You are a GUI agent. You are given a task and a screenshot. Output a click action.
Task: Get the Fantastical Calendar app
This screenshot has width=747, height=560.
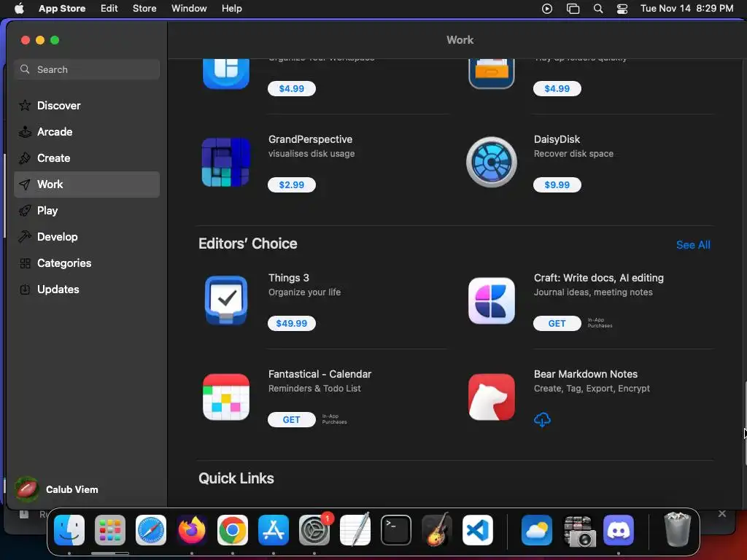(292, 419)
